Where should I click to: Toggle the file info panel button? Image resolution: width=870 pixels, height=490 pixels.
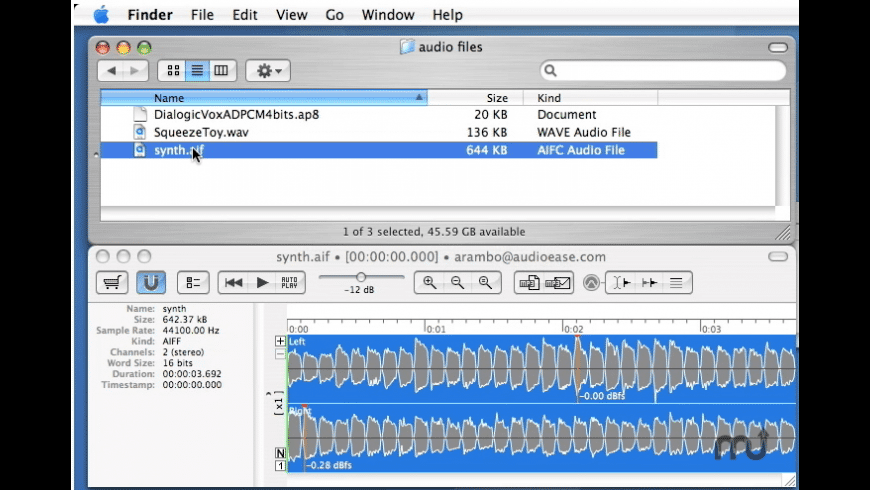point(193,283)
